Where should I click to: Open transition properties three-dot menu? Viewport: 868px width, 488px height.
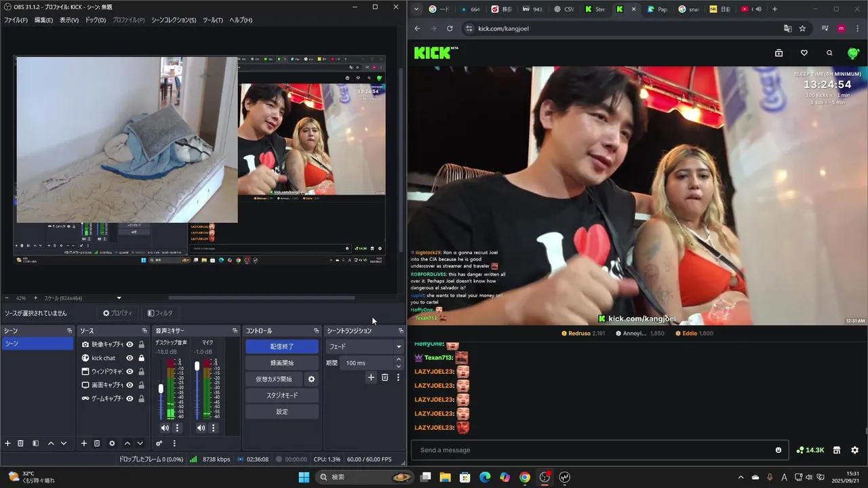click(398, 378)
